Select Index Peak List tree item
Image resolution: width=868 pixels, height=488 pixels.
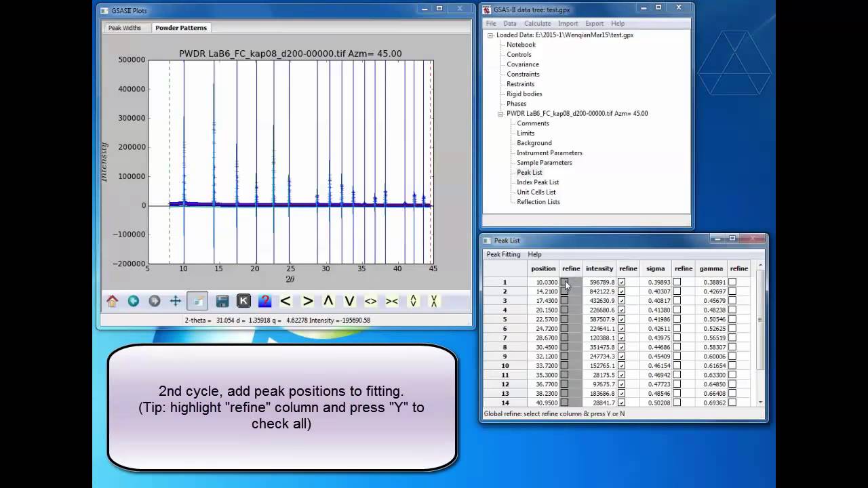coord(538,182)
